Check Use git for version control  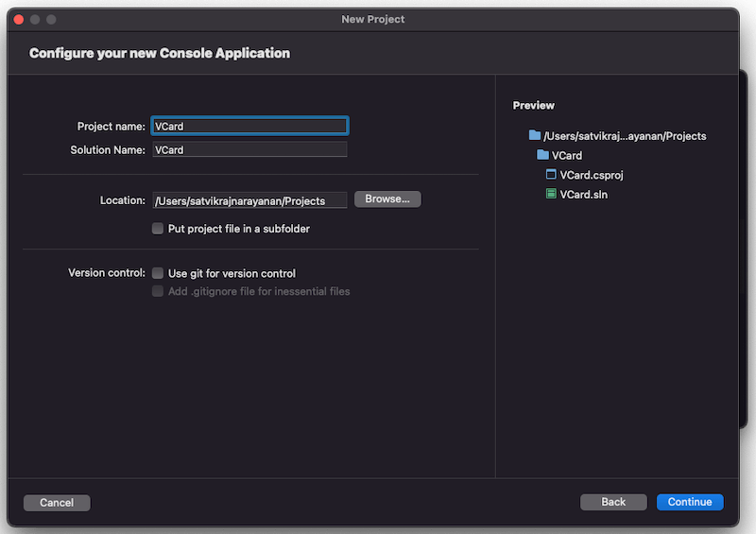point(158,273)
